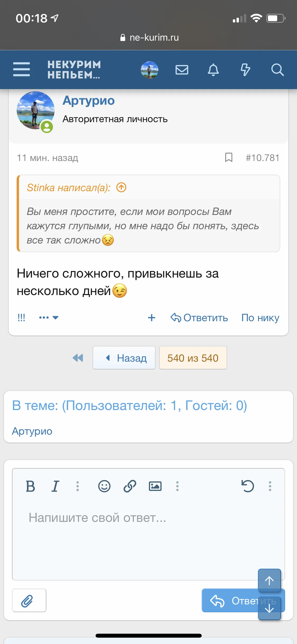
Task: Open the lightning bolt what's new icon
Action: (x=245, y=70)
